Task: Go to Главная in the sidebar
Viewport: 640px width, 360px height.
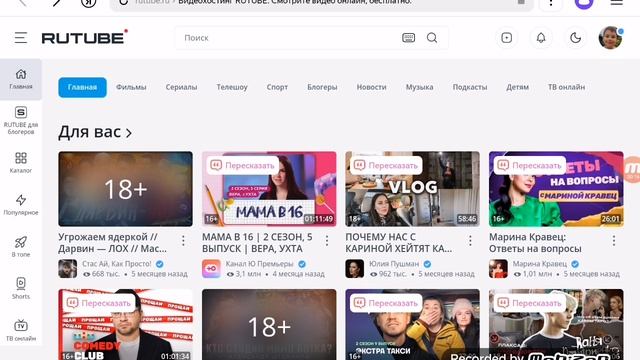Action: [x=21, y=79]
